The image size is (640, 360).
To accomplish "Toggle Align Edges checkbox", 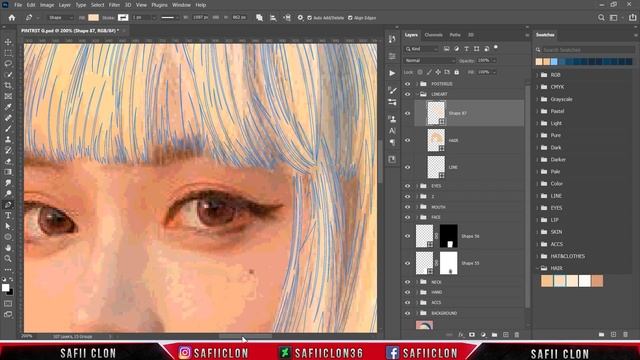I will tap(350, 18).
